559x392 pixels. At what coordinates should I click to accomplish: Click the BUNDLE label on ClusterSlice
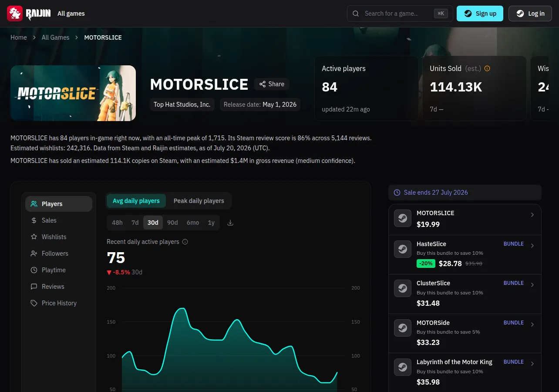pyautogui.click(x=514, y=283)
